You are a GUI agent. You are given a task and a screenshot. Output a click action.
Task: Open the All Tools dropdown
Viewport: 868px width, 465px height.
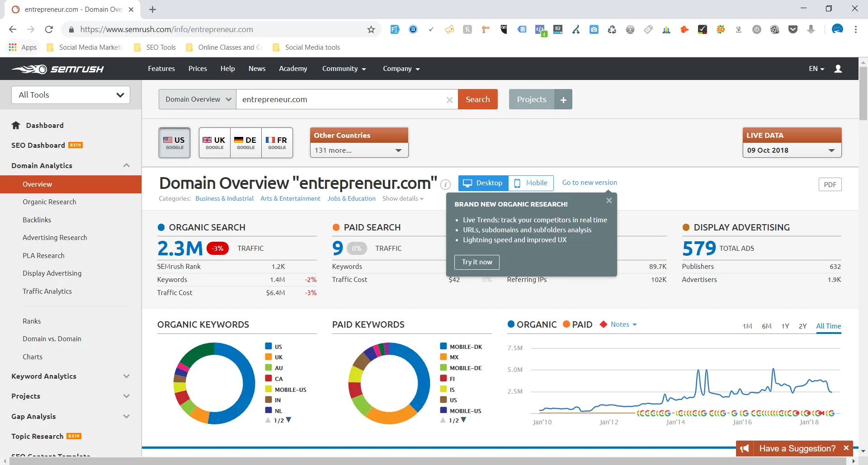click(71, 95)
